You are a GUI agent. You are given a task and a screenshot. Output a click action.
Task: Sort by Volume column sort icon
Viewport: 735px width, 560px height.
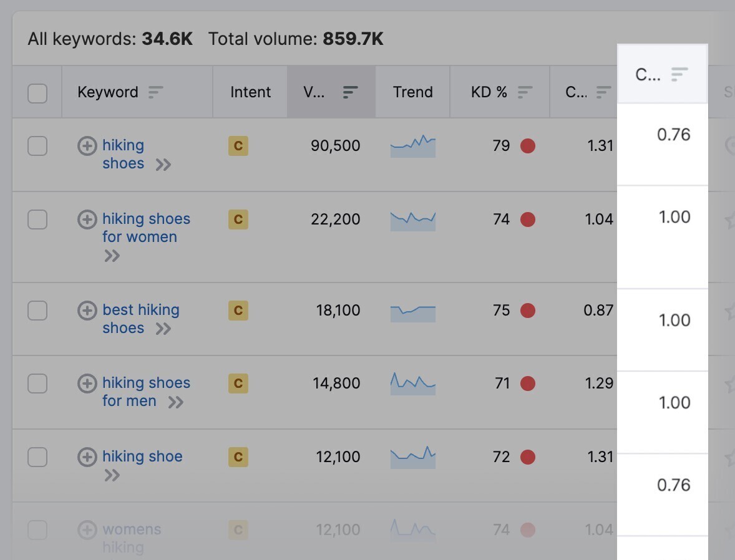coord(350,92)
